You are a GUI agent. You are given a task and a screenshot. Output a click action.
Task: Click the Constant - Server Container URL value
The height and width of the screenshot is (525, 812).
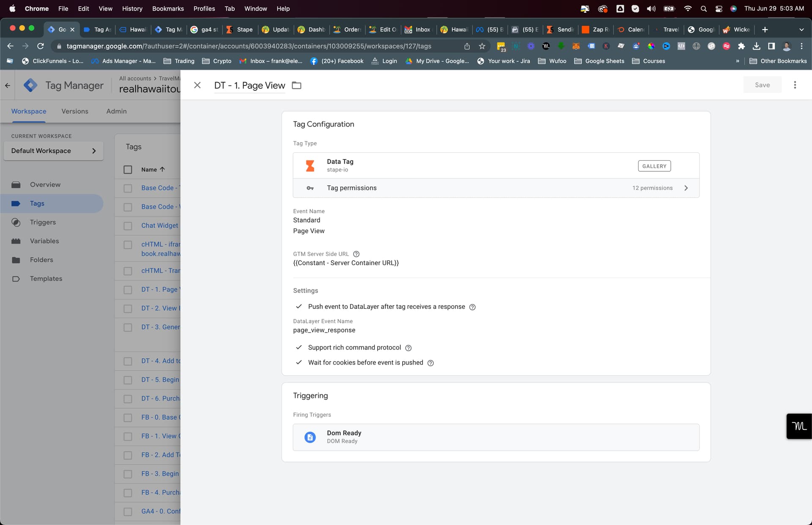coord(346,263)
